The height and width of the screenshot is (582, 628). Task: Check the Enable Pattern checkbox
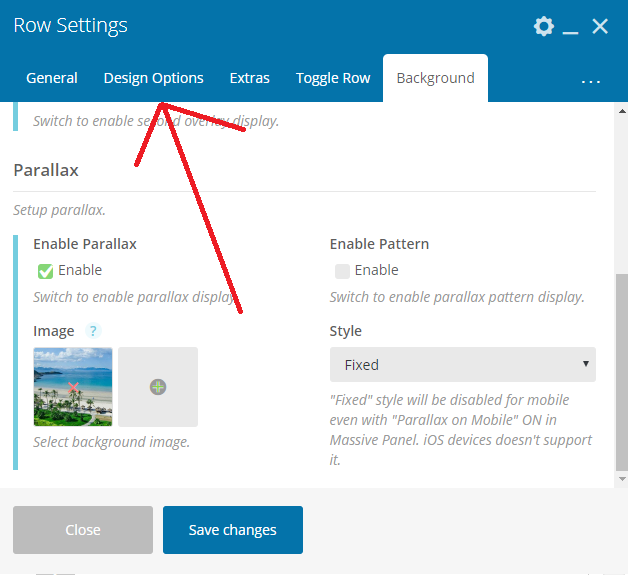tap(342, 271)
